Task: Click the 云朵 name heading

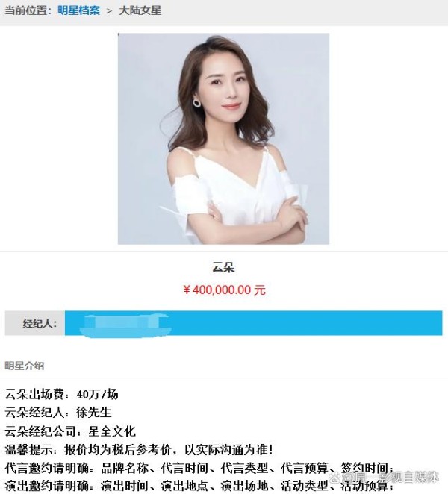Action: (x=223, y=268)
